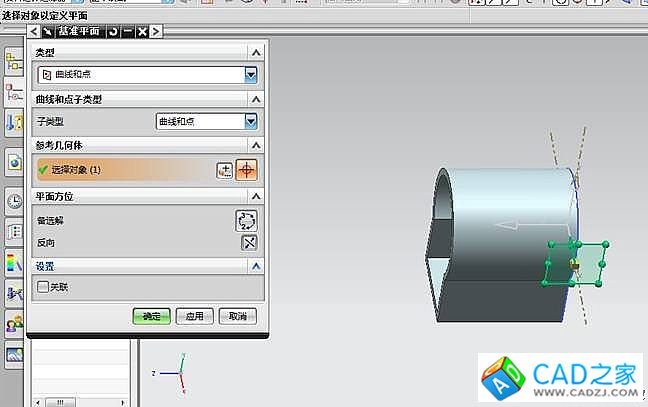Enable the 关联 checkbox

coord(43,287)
